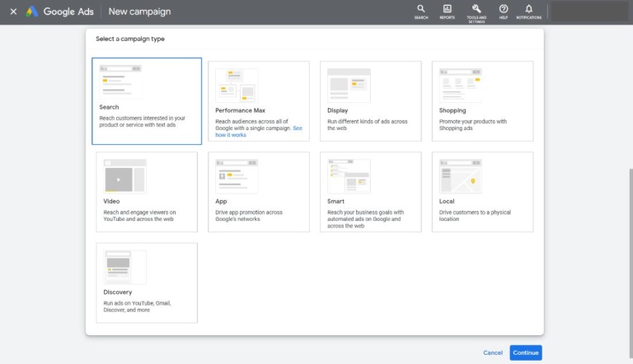Open the Reports icon
Screen dimensions: 633x364
point(447,12)
